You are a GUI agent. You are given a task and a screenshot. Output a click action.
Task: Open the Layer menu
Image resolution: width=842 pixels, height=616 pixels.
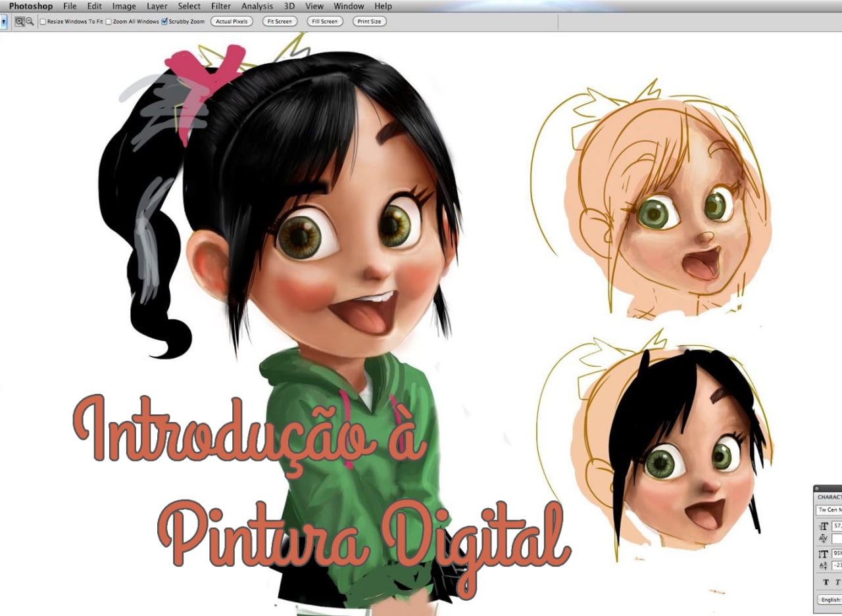[x=157, y=6]
